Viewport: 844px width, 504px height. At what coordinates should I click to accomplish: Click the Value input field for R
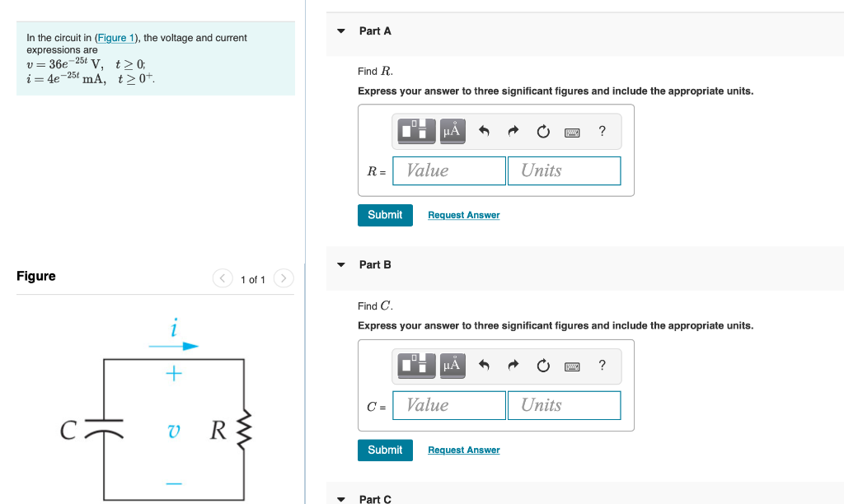448,170
